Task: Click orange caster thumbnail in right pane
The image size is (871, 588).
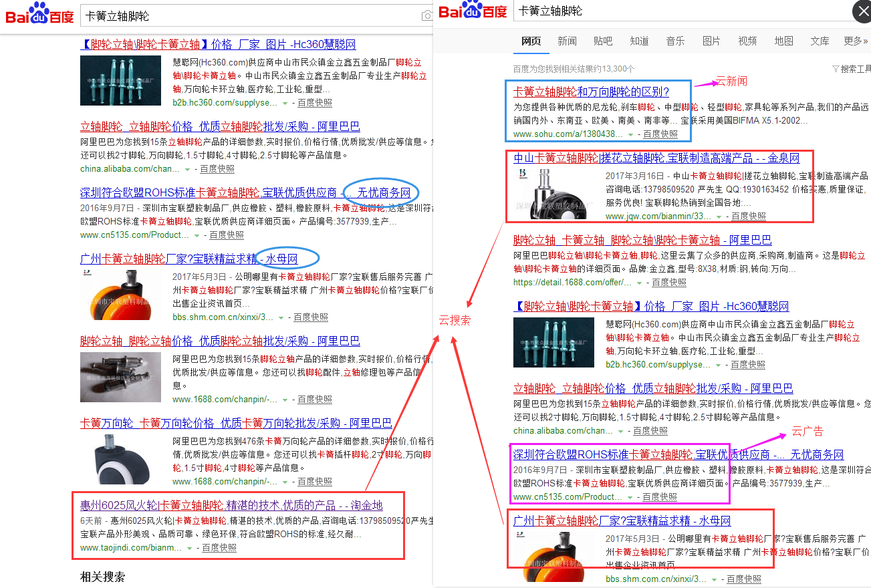Action: [554, 557]
